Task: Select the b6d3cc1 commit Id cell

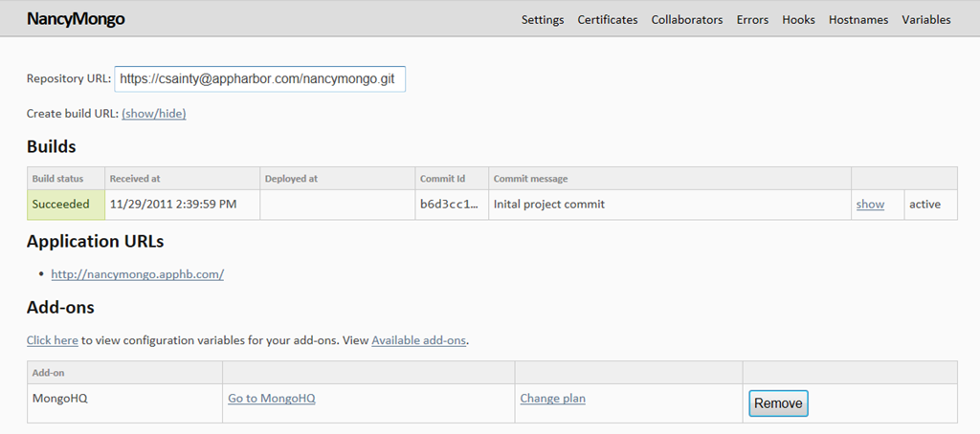Action: 452,205
